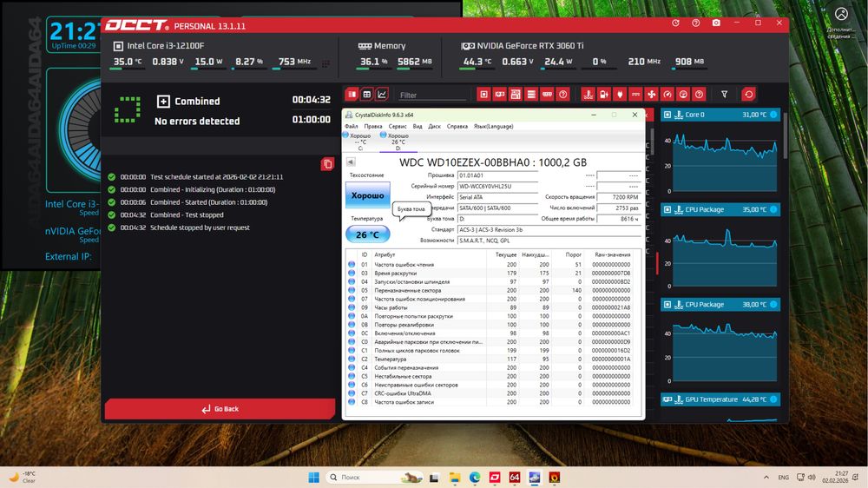
Task: Switch OCCT monitoring to the table view icon
Action: click(x=366, y=95)
